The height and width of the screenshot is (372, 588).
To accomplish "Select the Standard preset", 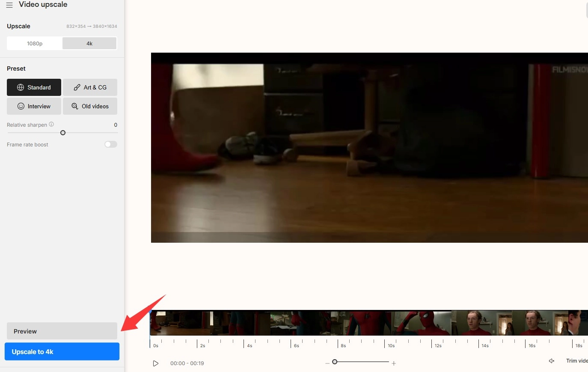I will pos(34,87).
